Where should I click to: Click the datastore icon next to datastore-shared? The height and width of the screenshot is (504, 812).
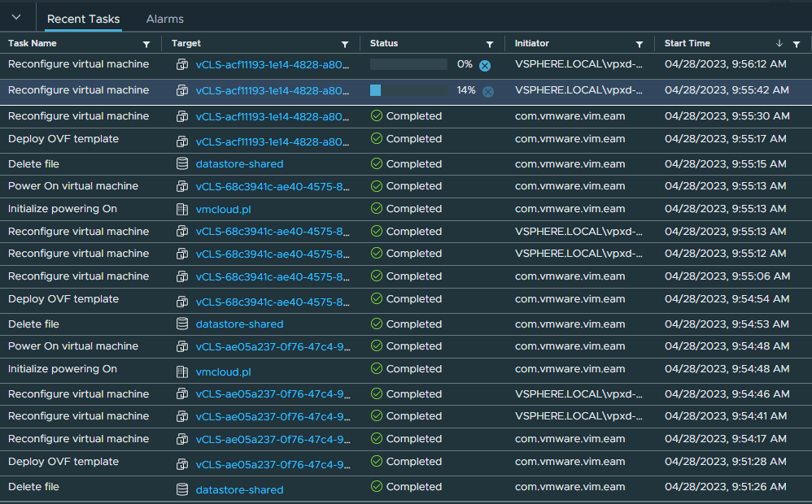click(x=181, y=163)
